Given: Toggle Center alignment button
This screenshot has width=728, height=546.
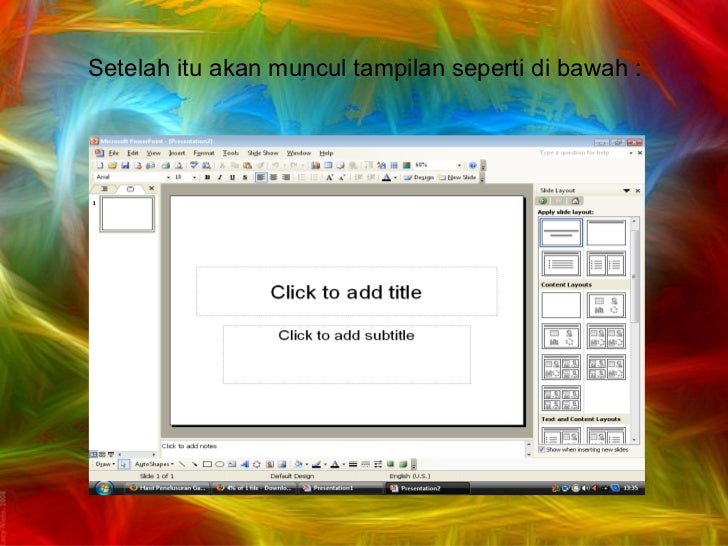Looking at the screenshot, I should (273, 177).
